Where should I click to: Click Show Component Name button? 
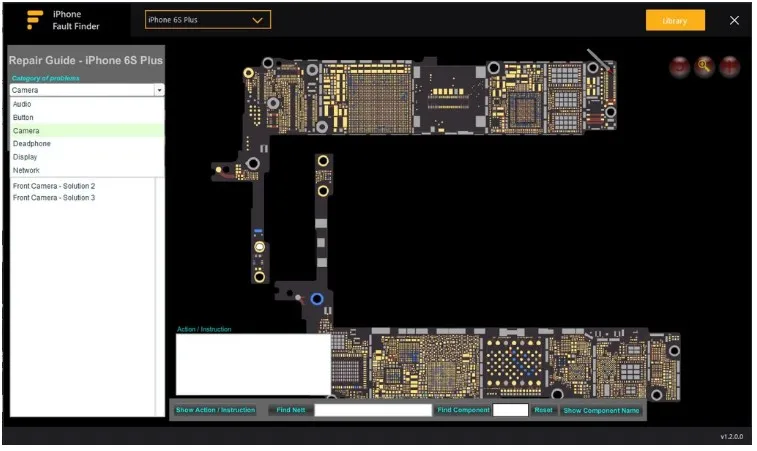tap(601, 410)
